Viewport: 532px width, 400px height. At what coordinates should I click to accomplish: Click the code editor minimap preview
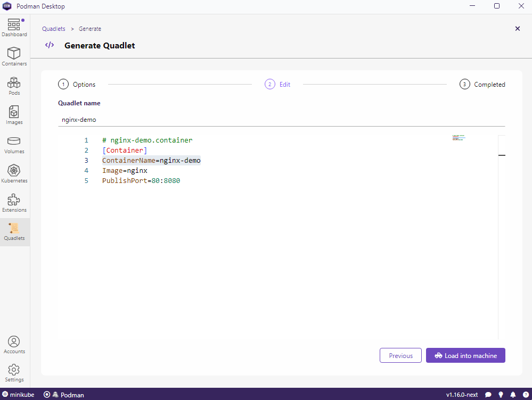pyautogui.click(x=459, y=138)
